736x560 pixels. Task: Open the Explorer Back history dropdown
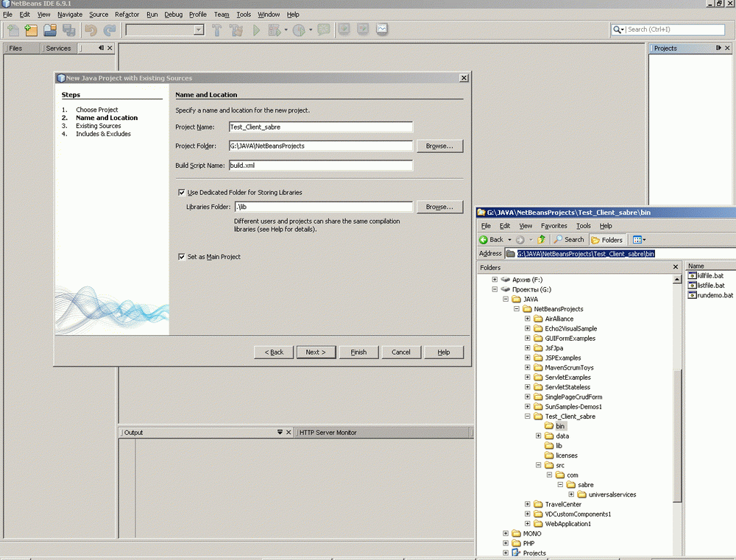coord(510,240)
